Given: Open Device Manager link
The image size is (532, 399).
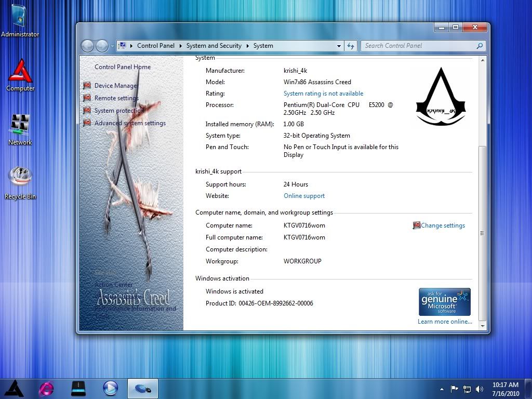Looking at the screenshot, I should click(x=116, y=86).
